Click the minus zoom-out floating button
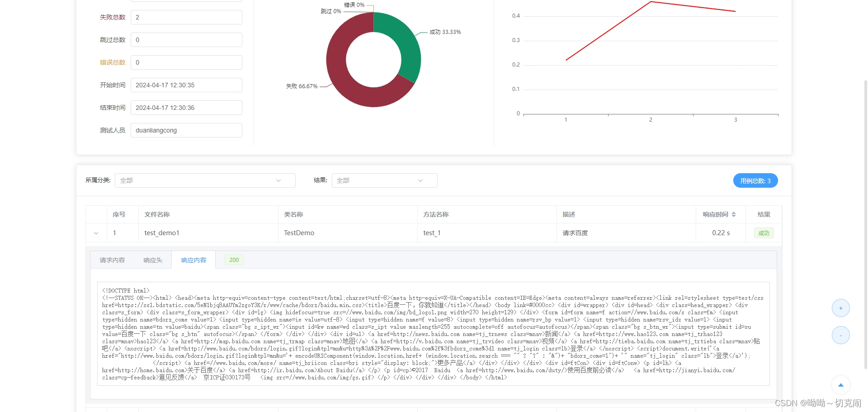 840,335
